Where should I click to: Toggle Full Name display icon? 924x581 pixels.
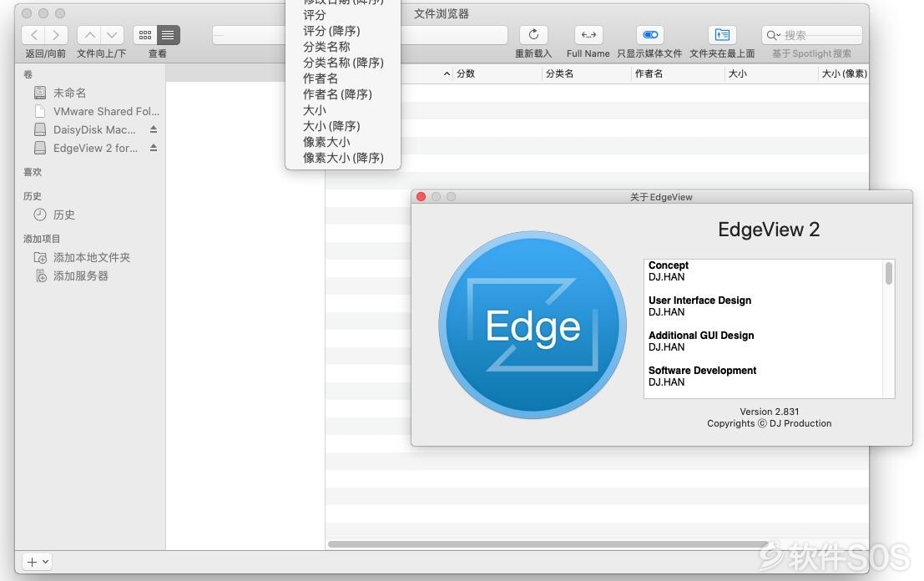point(588,35)
